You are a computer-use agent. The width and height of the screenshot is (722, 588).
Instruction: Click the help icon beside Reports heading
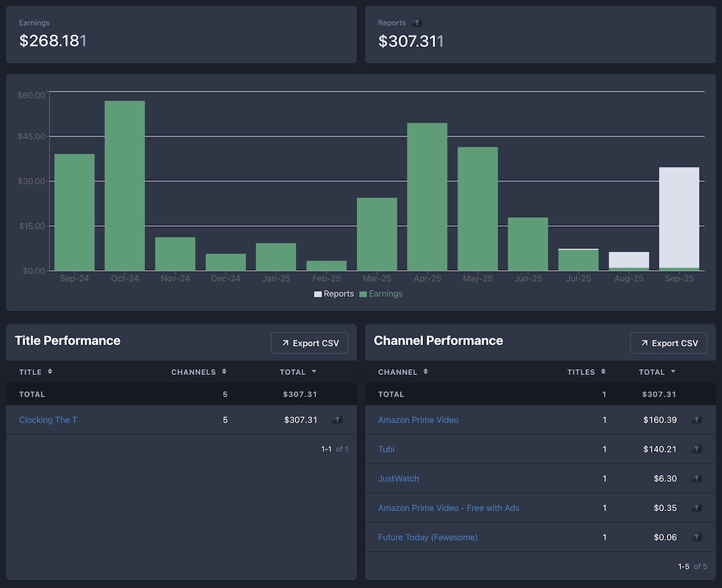tap(418, 23)
